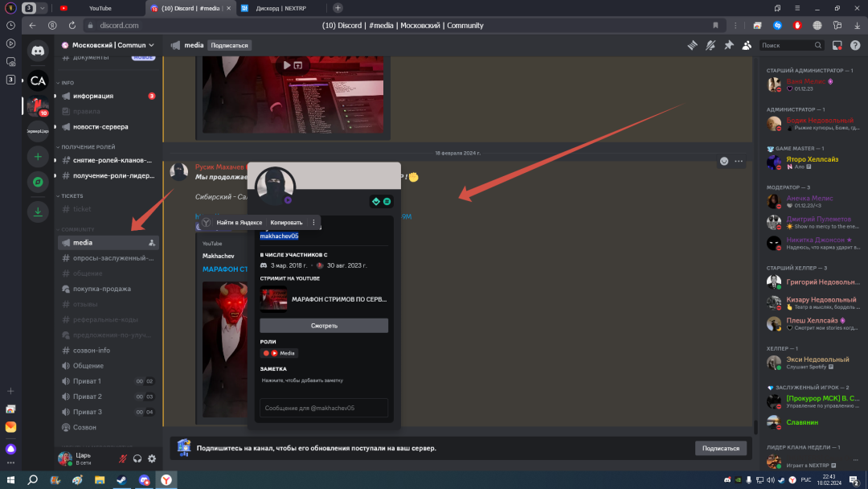Screen dimensions: 868x489
Task: Click Download Apps icon in server bar
Action: (x=38, y=212)
